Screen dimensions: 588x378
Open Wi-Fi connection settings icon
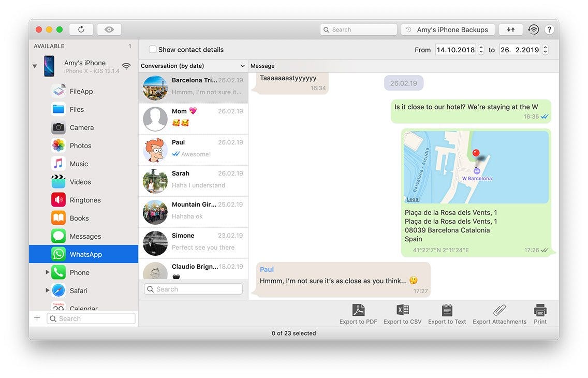(533, 29)
